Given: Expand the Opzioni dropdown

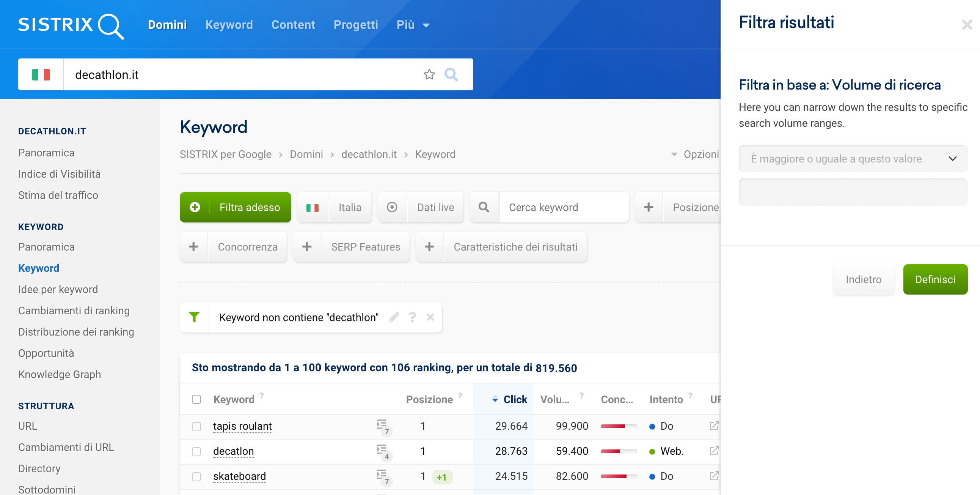Looking at the screenshot, I should (x=695, y=154).
